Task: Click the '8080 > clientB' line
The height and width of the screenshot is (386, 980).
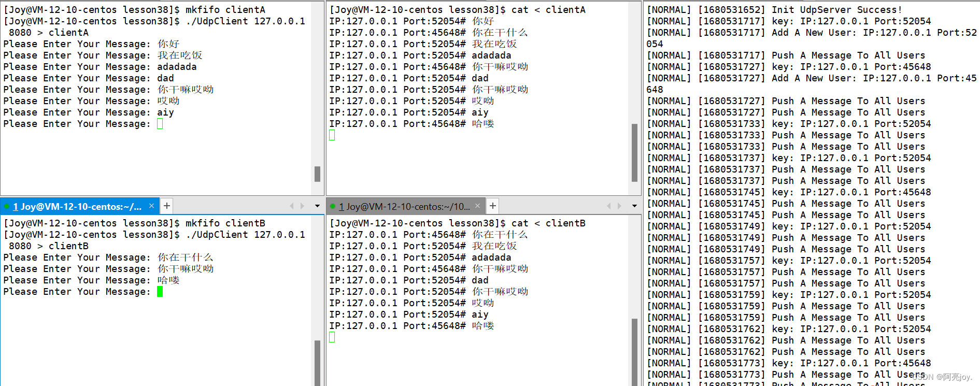Action: 49,246
